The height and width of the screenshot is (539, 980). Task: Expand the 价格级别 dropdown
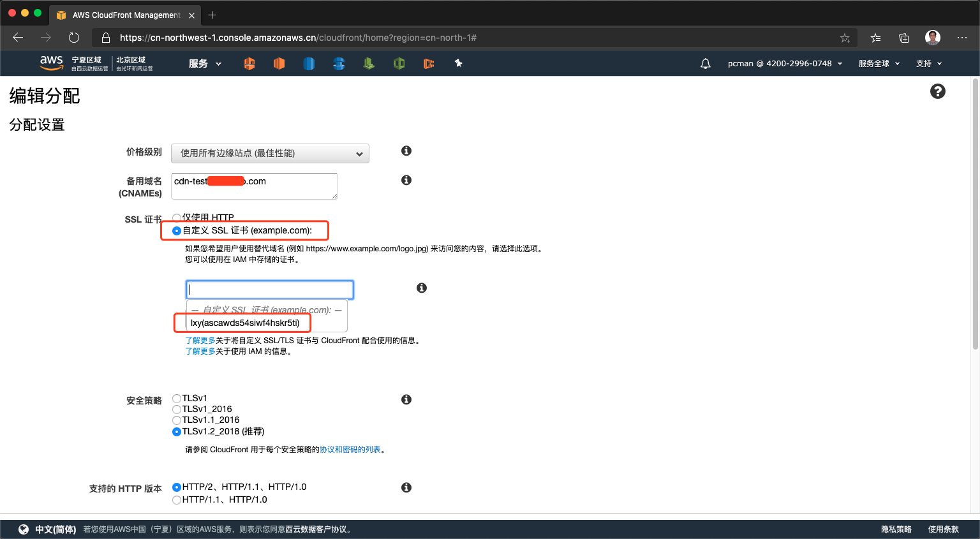pos(270,153)
